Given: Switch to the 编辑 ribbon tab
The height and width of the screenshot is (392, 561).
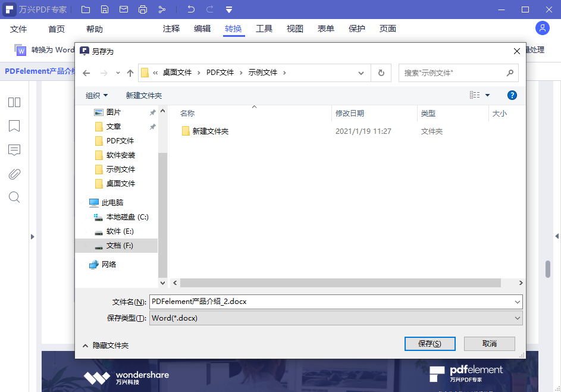Looking at the screenshot, I should pyautogui.click(x=202, y=28).
